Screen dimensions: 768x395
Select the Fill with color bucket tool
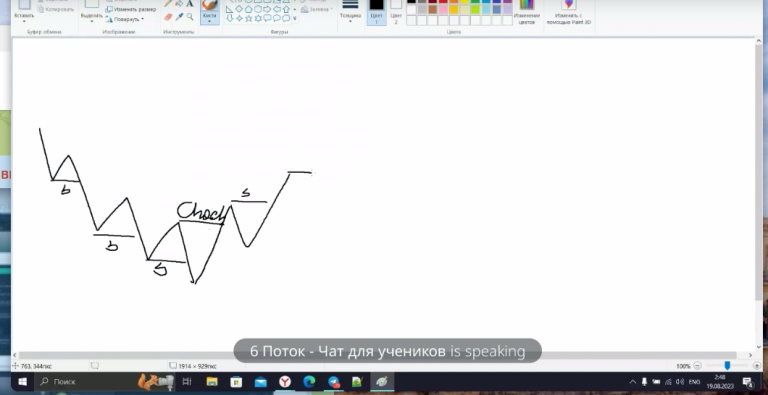click(x=179, y=4)
